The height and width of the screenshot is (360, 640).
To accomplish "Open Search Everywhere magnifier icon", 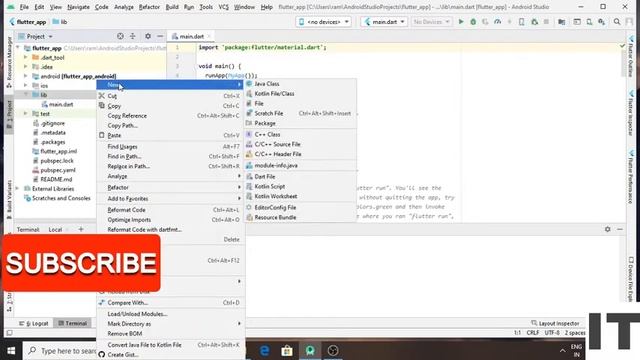I will pyautogui.click(x=617, y=22).
